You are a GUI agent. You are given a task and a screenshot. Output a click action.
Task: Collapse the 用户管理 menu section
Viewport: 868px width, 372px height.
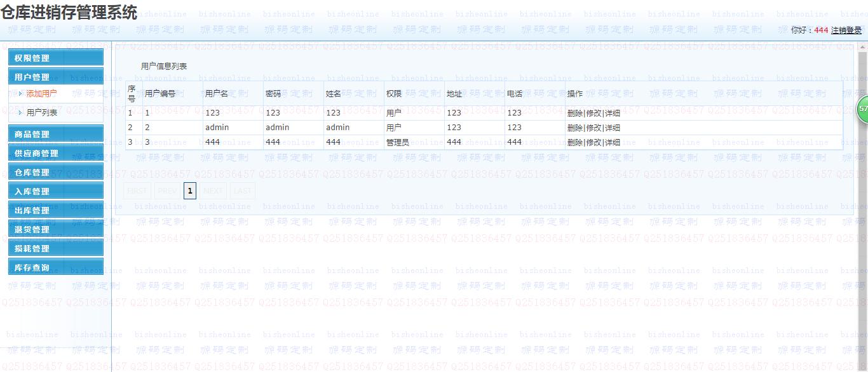55,77
